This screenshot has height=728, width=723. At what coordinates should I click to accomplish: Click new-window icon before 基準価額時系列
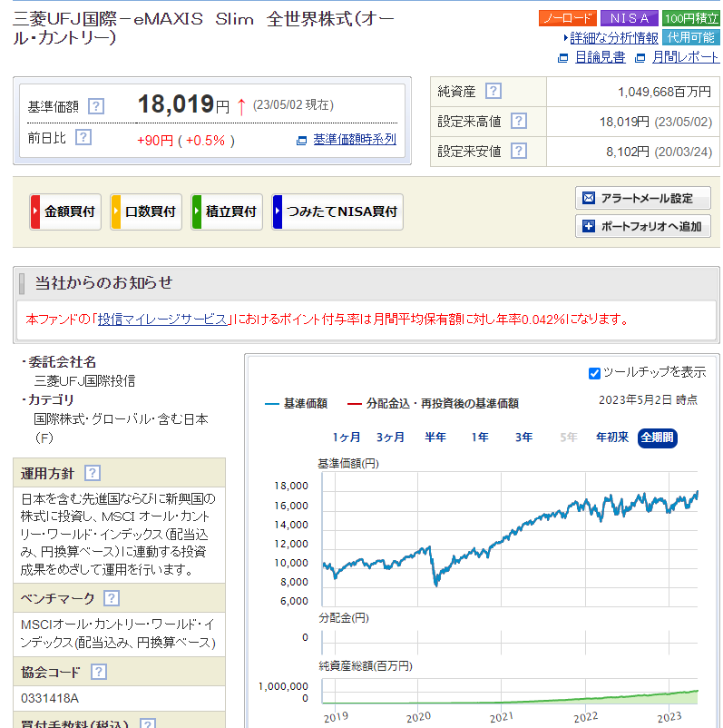coord(302,140)
